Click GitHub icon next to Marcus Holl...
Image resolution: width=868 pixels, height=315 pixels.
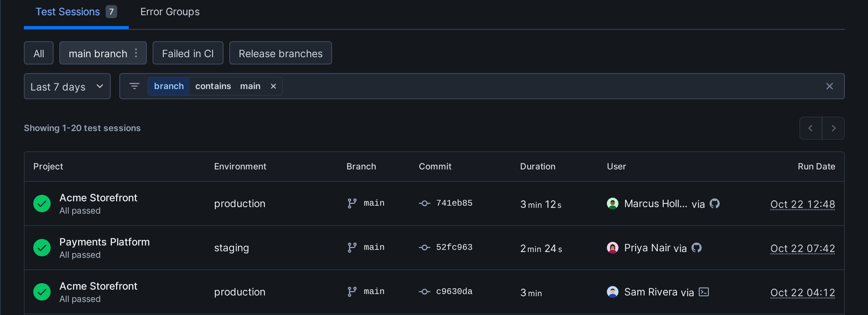click(x=715, y=203)
